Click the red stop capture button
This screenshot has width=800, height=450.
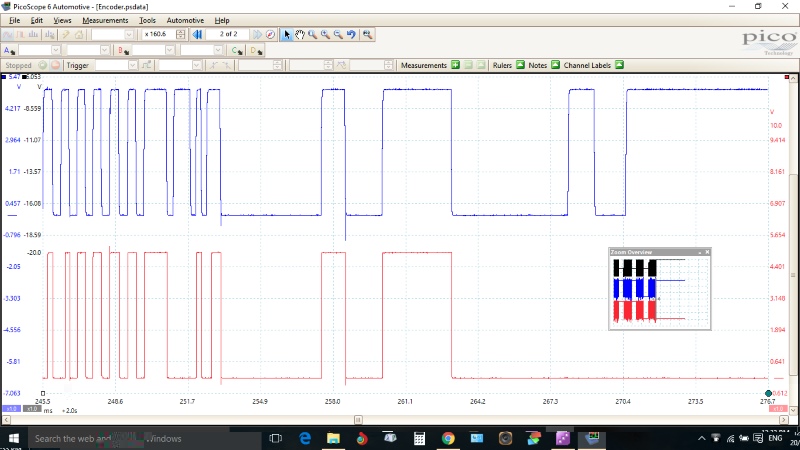tap(55, 65)
